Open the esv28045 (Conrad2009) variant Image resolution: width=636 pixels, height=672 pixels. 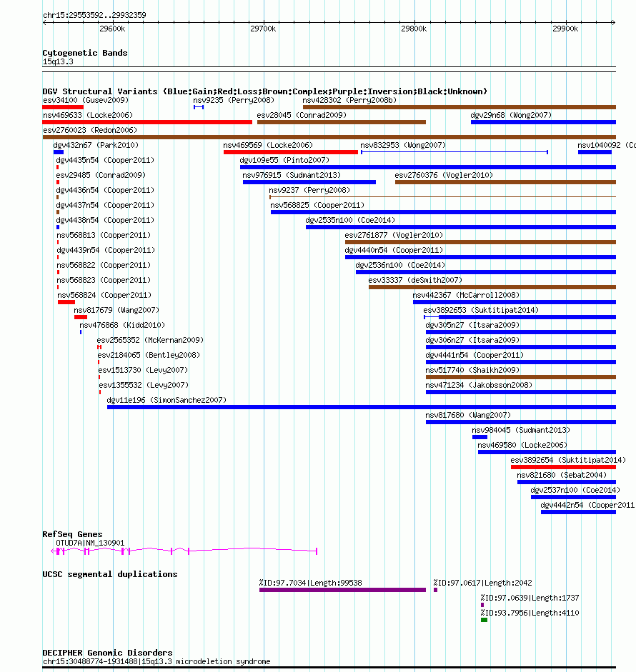point(342,122)
